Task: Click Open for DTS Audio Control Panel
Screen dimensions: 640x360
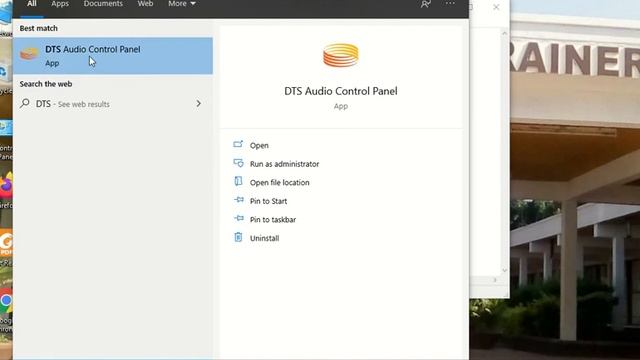Action: 259,145
